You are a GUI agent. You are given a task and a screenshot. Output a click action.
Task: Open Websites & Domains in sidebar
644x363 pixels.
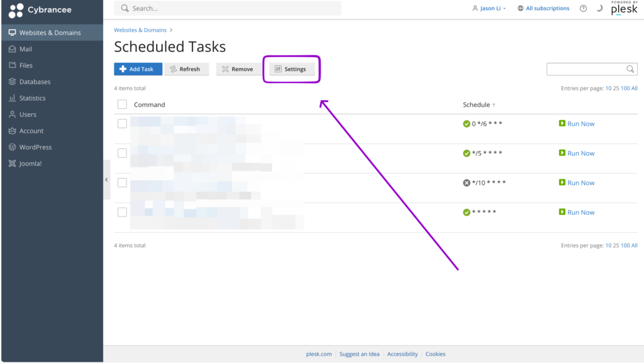tap(52, 33)
